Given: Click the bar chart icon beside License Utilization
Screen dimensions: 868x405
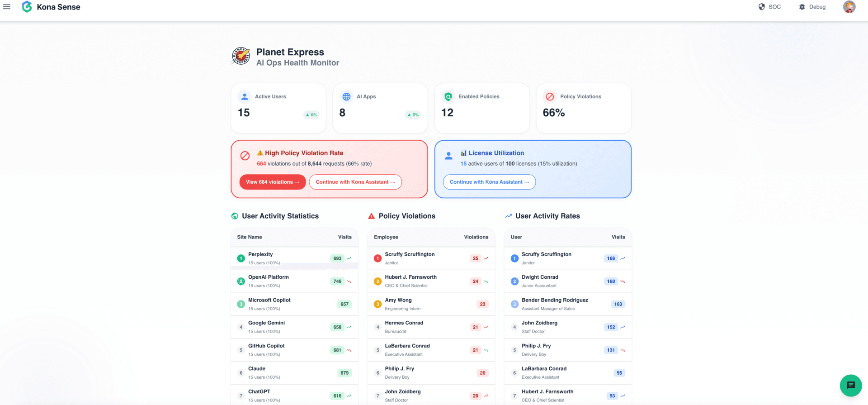Looking at the screenshot, I should [463, 153].
